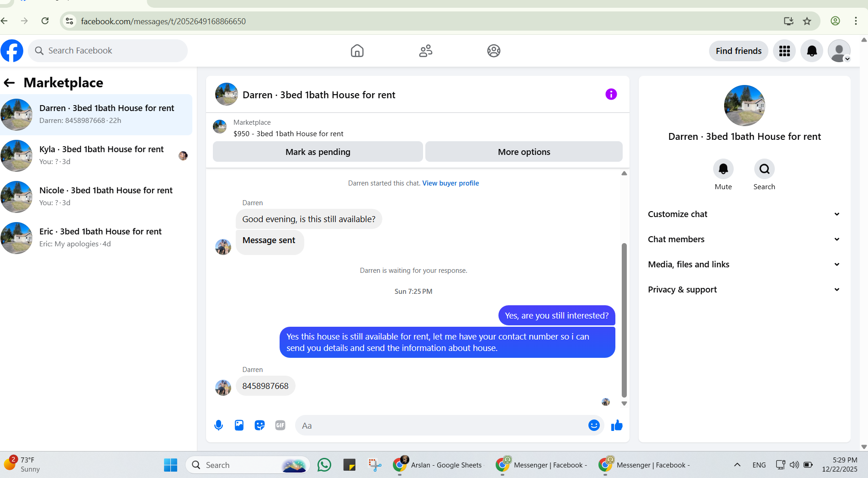Image resolution: width=868 pixels, height=478 pixels.
Task: Open the Facebook menu grid icon
Action: 784,51
